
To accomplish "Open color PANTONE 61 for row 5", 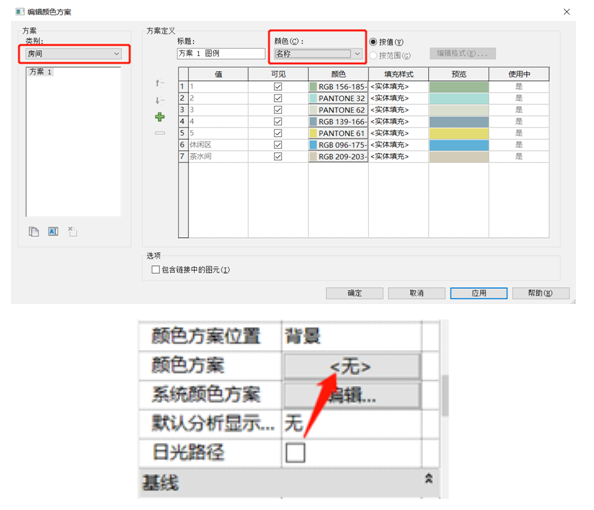I will 338,133.
